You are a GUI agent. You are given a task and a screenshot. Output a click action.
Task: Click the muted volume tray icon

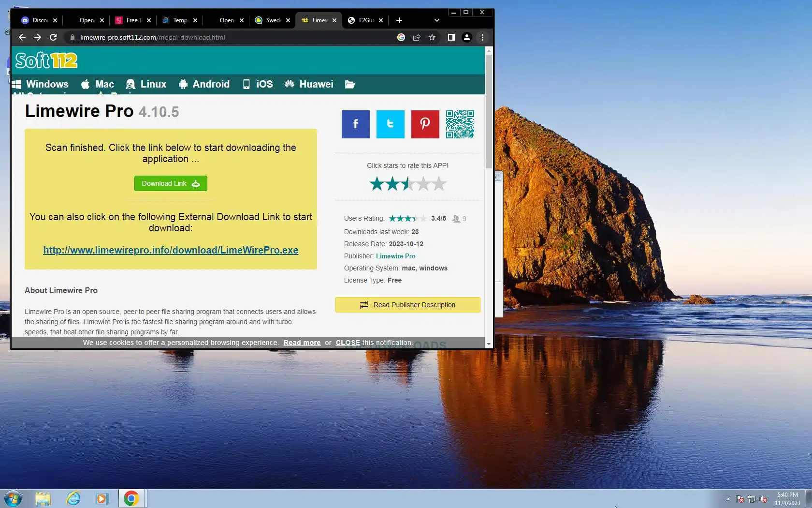(763, 499)
